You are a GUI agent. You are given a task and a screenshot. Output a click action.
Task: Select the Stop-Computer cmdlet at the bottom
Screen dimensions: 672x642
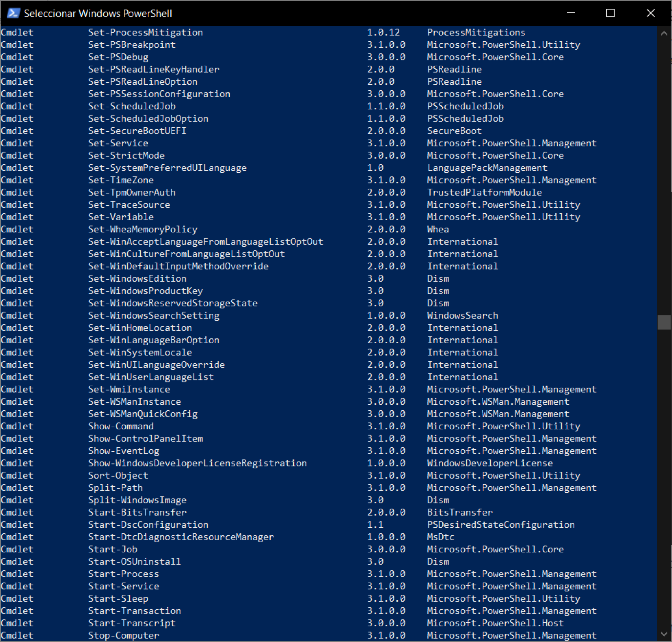(123, 635)
